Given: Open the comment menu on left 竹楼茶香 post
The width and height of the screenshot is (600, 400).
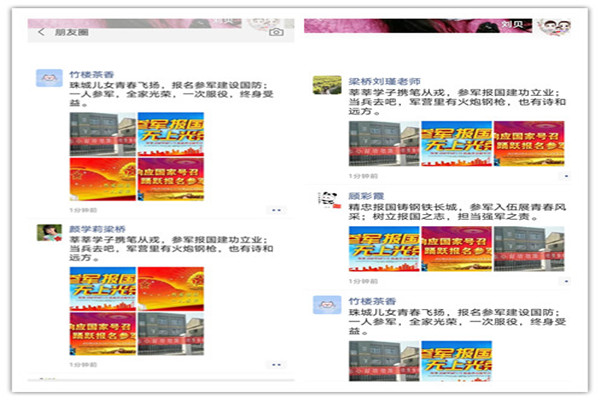Looking at the screenshot, I should coord(275,211).
